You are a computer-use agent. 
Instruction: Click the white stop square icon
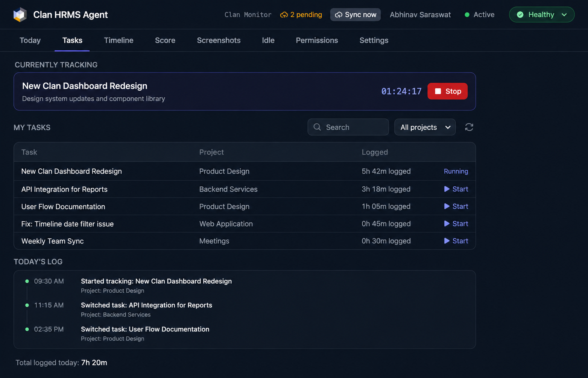[438, 91]
